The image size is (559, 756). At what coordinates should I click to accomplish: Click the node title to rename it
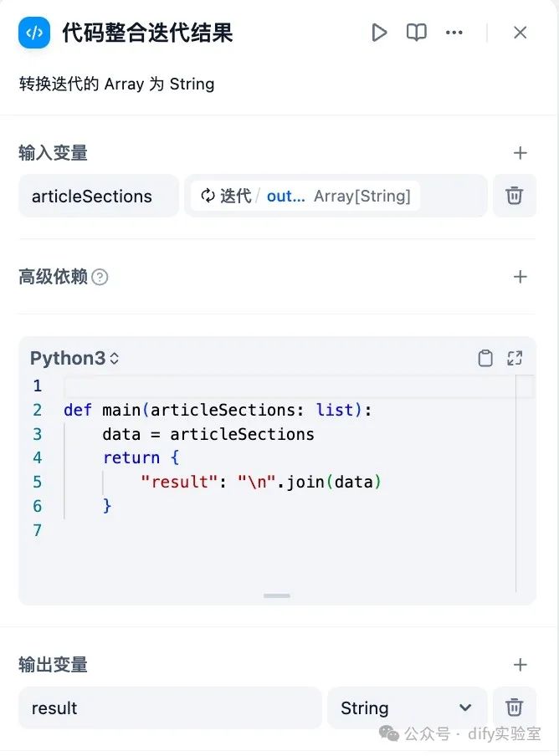pyautogui.click(x=147, y=33)
